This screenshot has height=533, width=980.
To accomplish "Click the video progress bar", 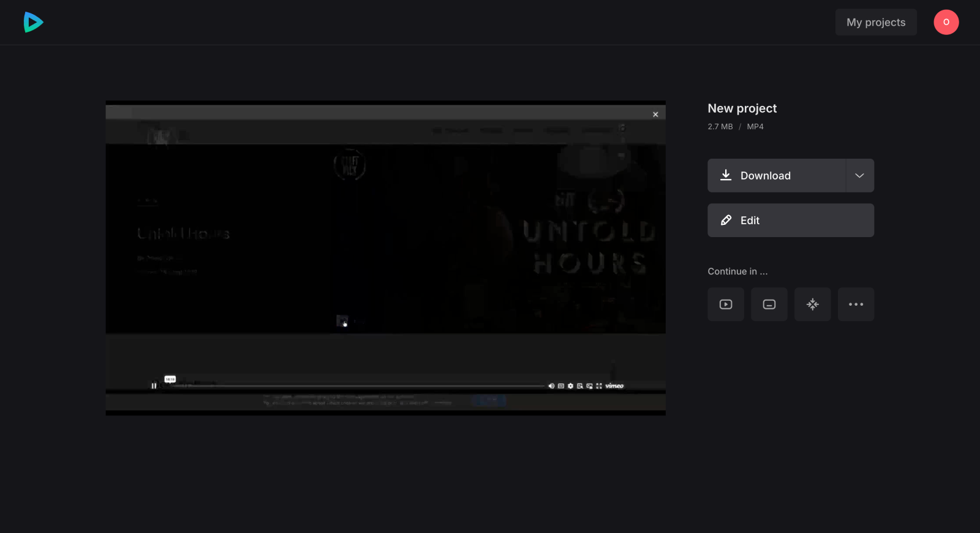I will (367, 386).
